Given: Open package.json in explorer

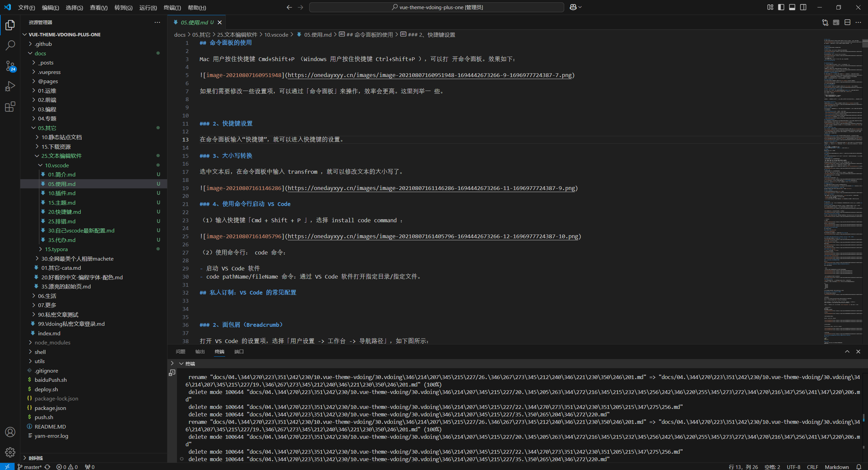Looking at the screenshot, I should point(94,408).
